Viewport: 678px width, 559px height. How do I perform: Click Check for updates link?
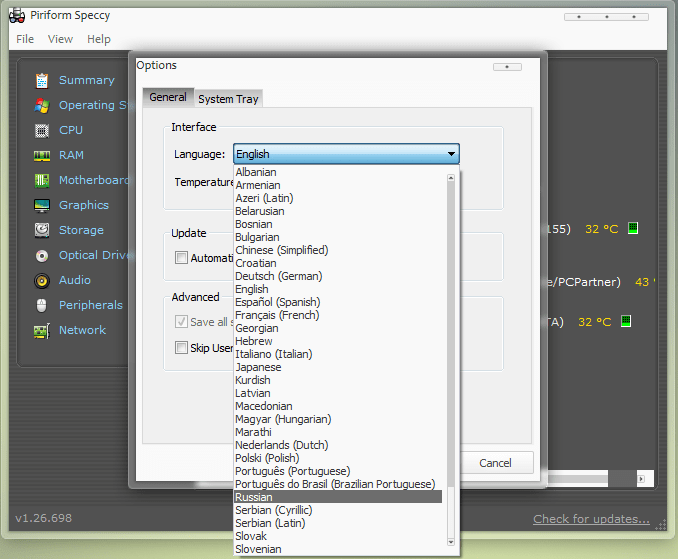coord(591,519)
